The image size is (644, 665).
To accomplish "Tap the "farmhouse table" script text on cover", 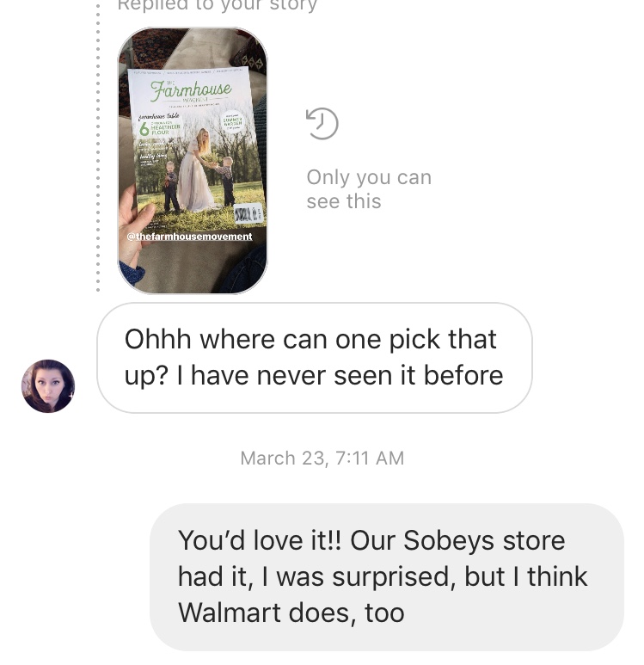I will [159, 116].
